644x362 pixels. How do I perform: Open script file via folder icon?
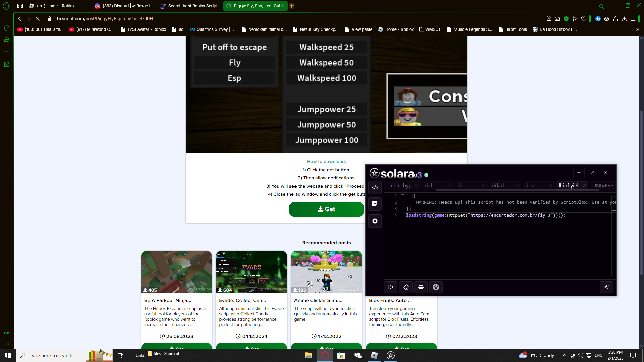click(421, 287)
